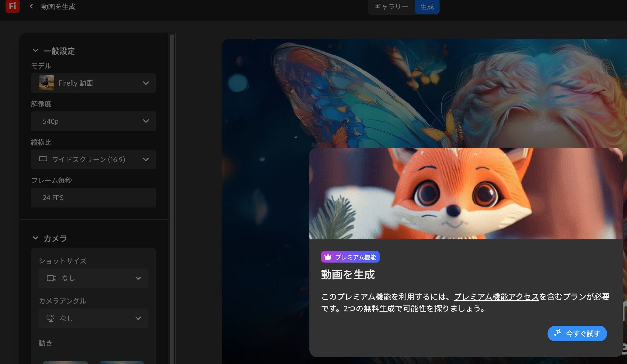This screenshot has height=364, width=627.
Task: Click the widescreen rectangle icon in 縦横比
Action: 43,159
